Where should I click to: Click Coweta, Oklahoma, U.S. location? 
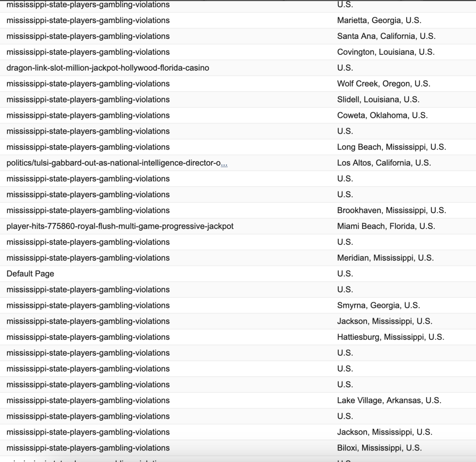[x=382, y=115]
